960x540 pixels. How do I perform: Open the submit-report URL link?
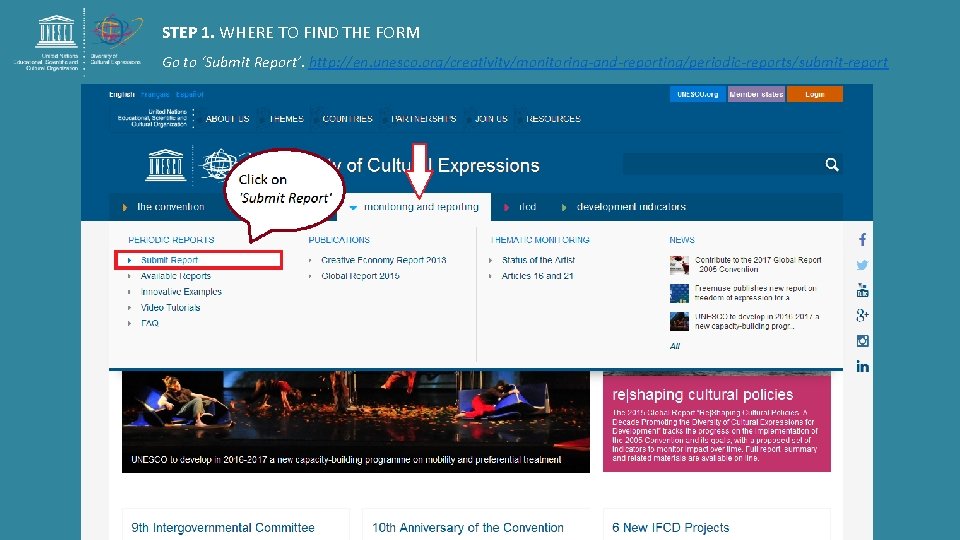[598, 62]
